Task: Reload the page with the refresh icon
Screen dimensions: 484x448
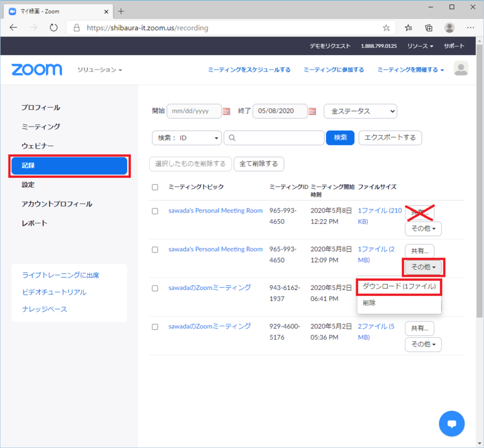Action: [x=53, y=28]
